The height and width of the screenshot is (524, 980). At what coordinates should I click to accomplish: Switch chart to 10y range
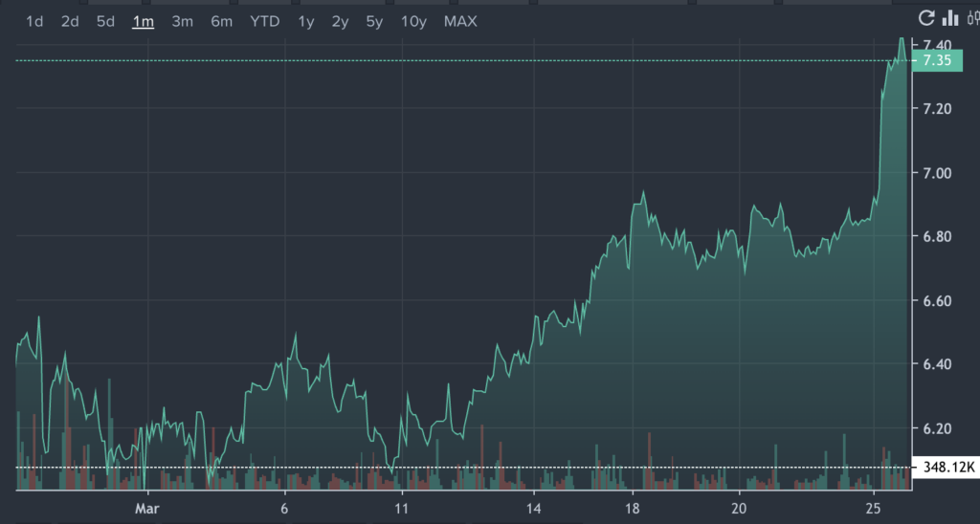coord(413,22)
